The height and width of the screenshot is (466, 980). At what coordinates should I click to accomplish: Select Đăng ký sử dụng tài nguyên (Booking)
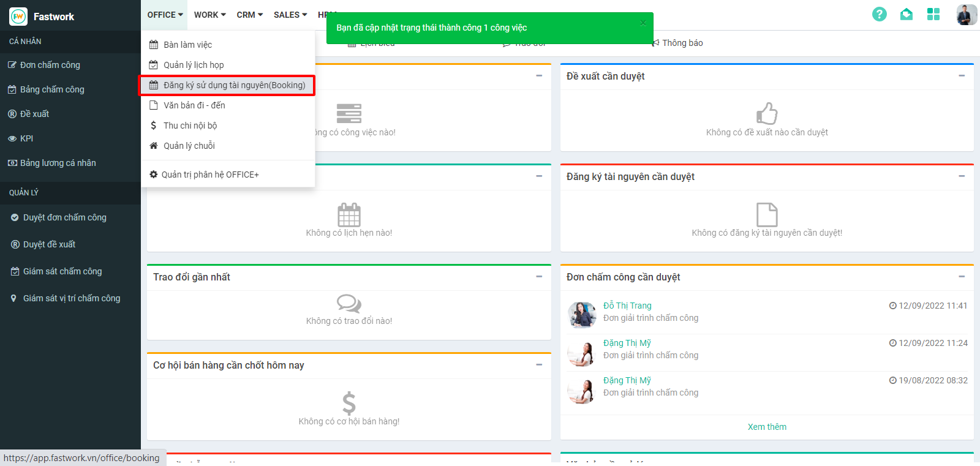(234, 85)
